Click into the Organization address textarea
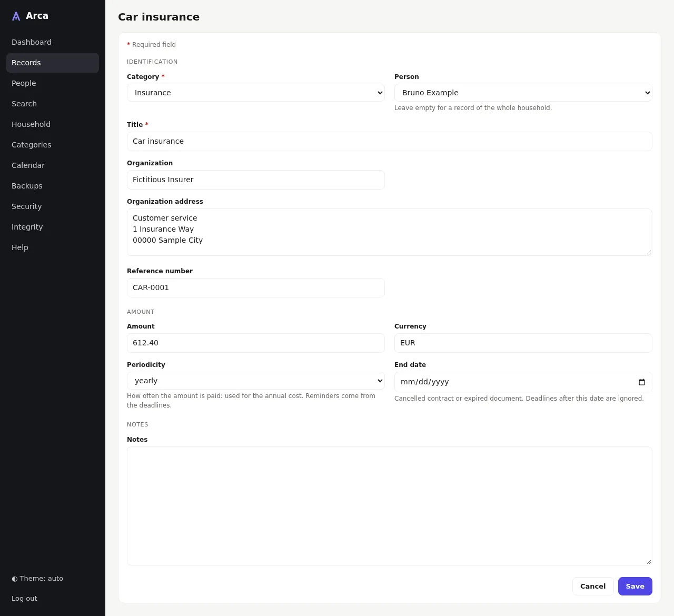This screenshot has height=616, width=674. (390, 232)
